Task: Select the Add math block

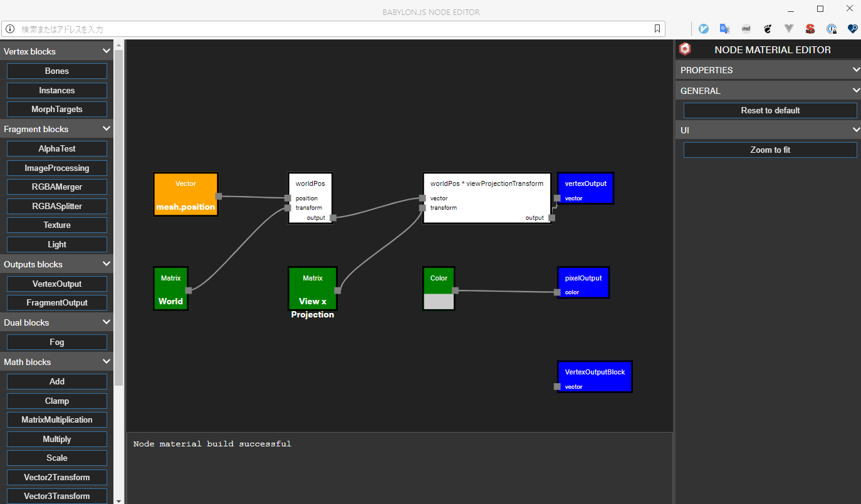Action: [x=57, y=381]
